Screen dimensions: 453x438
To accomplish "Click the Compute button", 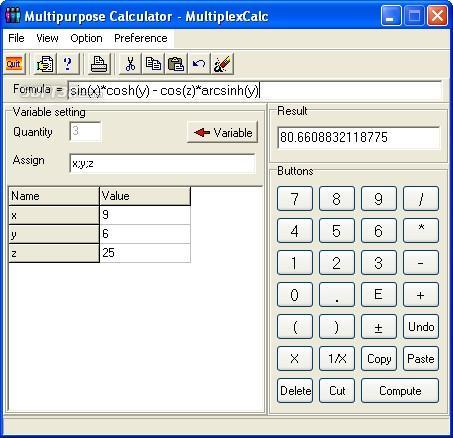I will (400, 391).
